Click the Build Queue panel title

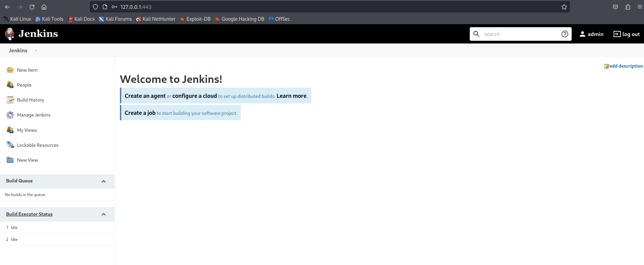pos(19,181)
